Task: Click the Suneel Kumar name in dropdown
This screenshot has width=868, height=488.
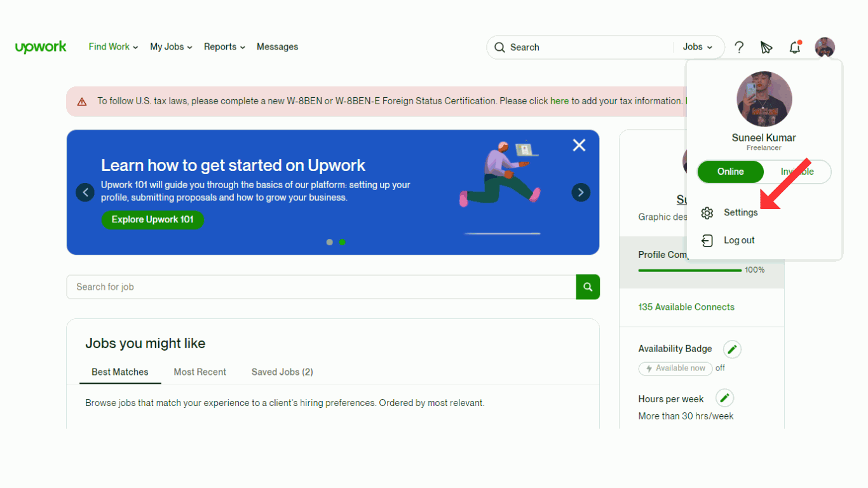Action: coord(764,138)
